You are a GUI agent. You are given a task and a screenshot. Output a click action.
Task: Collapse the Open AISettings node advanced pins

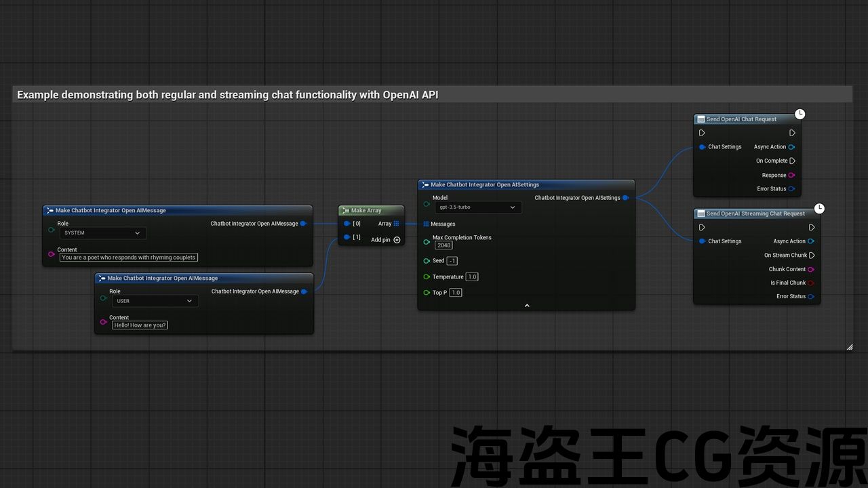pos(526,306)
